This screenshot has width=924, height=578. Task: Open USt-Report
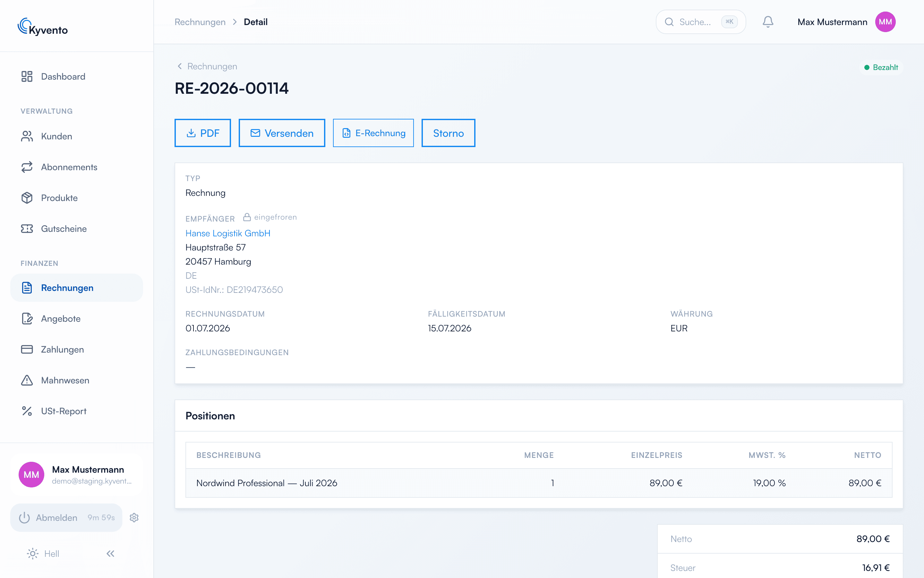coord(76,411)
